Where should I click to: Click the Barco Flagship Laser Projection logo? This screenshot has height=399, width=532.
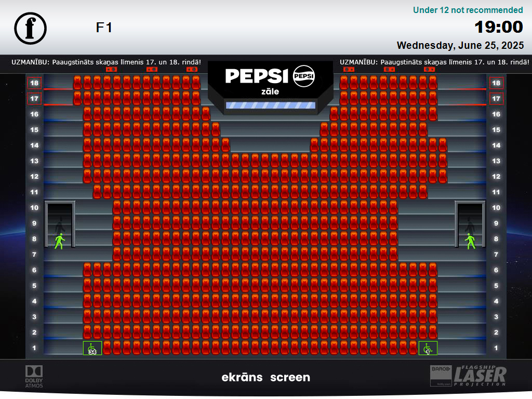click(x=468, y=376)
